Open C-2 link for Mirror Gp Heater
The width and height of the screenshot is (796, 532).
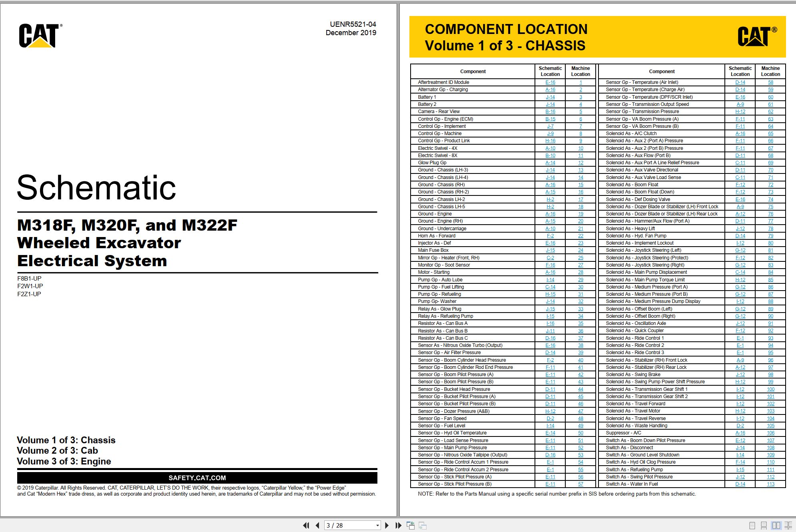[550, 258]
